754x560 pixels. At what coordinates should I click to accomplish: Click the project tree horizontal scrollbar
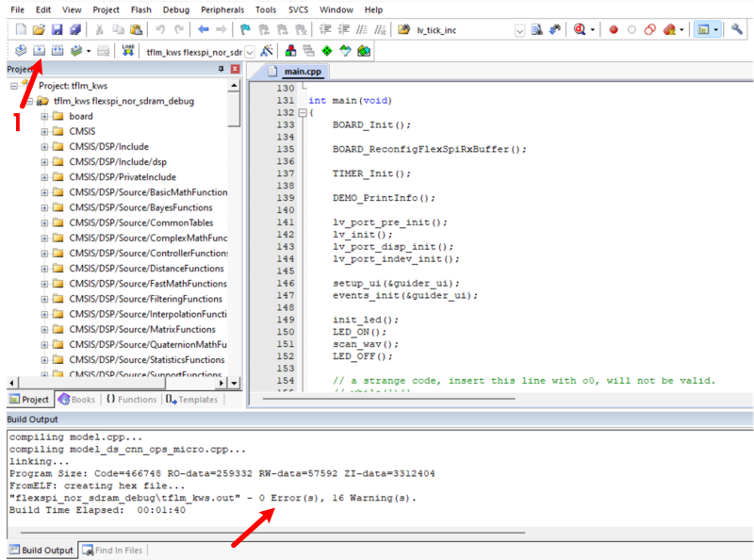point(118,383)
